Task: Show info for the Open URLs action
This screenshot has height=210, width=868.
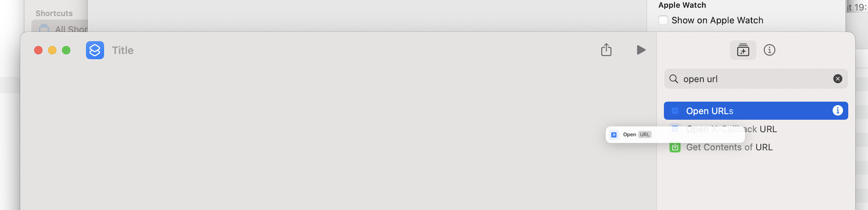Action: pyautogui.click(x=838, y=111)
